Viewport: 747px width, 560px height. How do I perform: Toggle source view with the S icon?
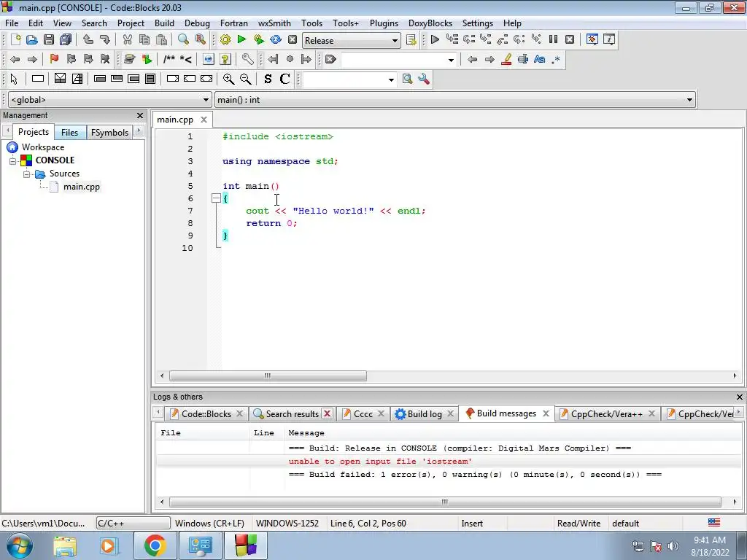[x=268, y=79]
